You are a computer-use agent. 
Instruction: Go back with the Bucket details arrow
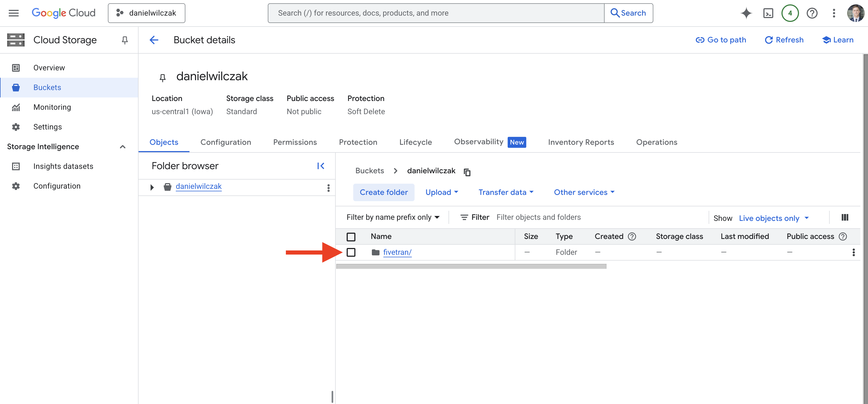click(154, 40)
